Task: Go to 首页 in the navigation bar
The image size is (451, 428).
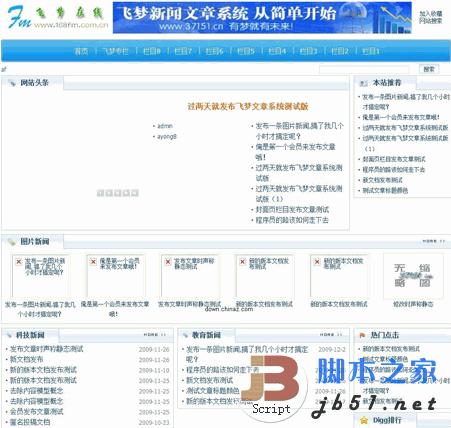Action: pyautogui.click(x=81, y=51)
